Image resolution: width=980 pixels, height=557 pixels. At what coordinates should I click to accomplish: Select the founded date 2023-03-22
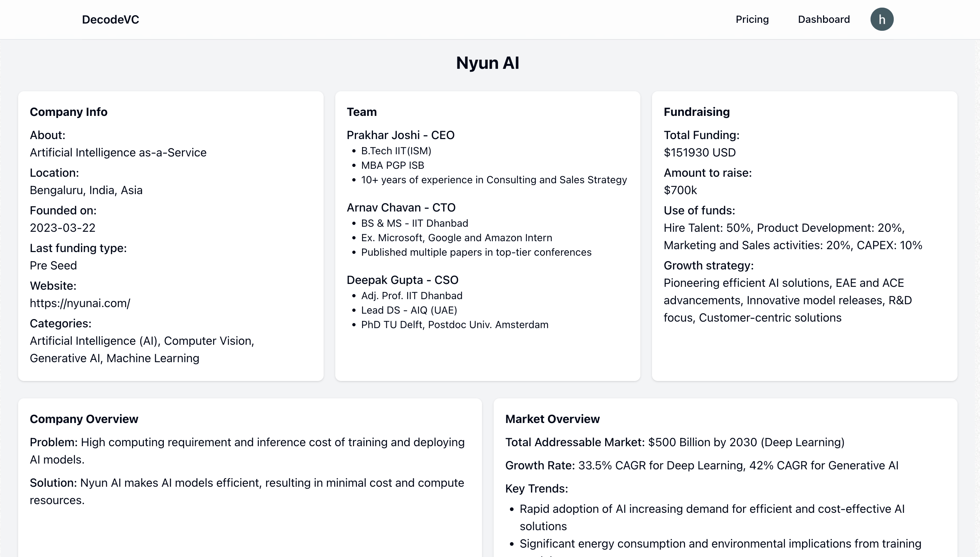(62, 228)
